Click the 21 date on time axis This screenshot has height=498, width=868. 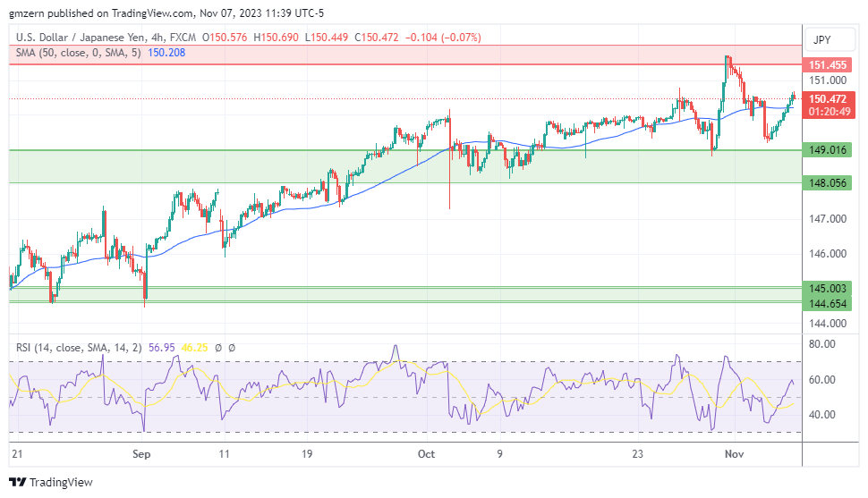(x=17, y=454)
